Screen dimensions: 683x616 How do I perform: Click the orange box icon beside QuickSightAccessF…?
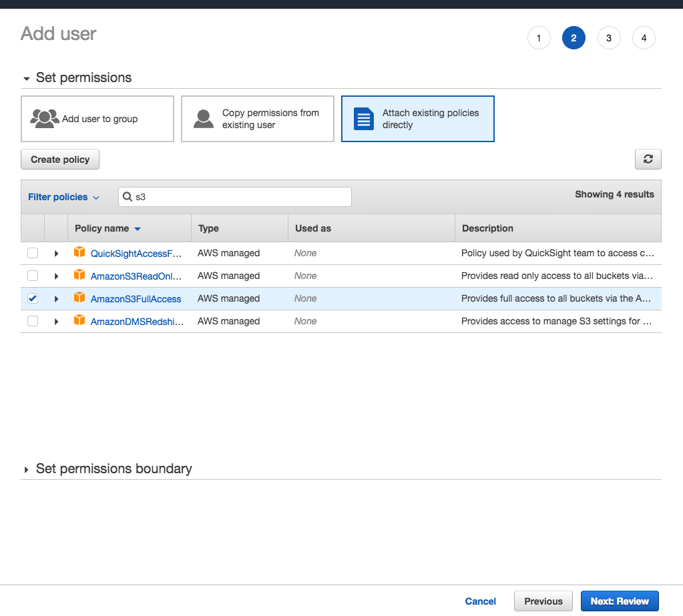79,252
